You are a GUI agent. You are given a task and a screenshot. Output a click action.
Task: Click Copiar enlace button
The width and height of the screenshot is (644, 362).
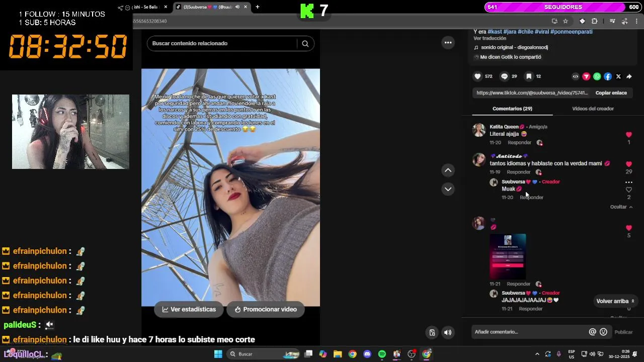[611, 93]
